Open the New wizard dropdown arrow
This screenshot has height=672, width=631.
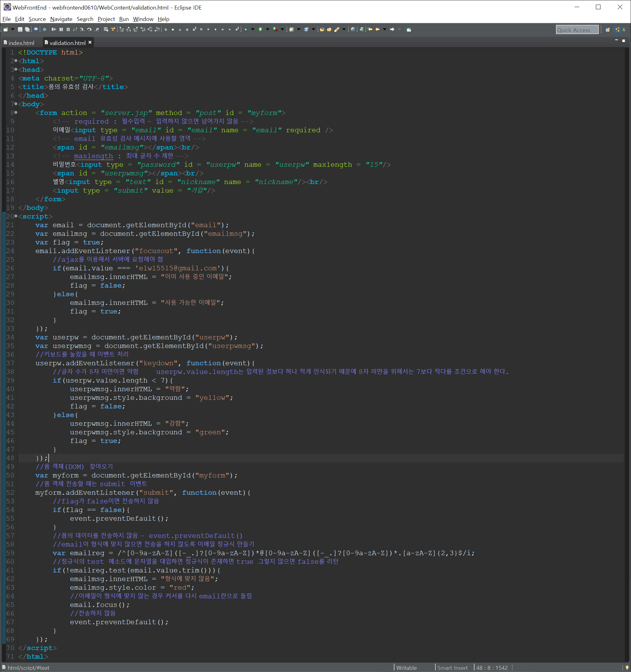click(13, 29)
